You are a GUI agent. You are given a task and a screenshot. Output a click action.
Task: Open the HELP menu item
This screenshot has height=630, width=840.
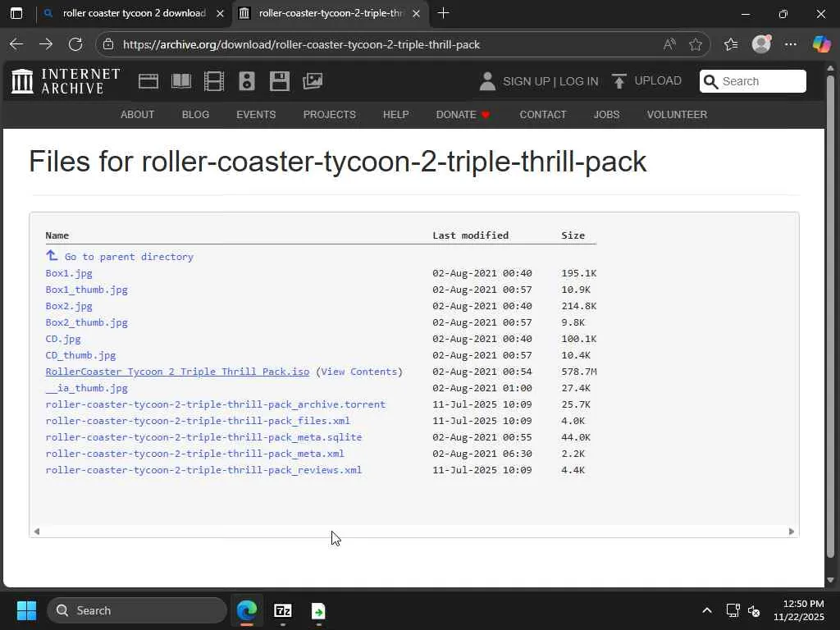[x=396, y=115]
